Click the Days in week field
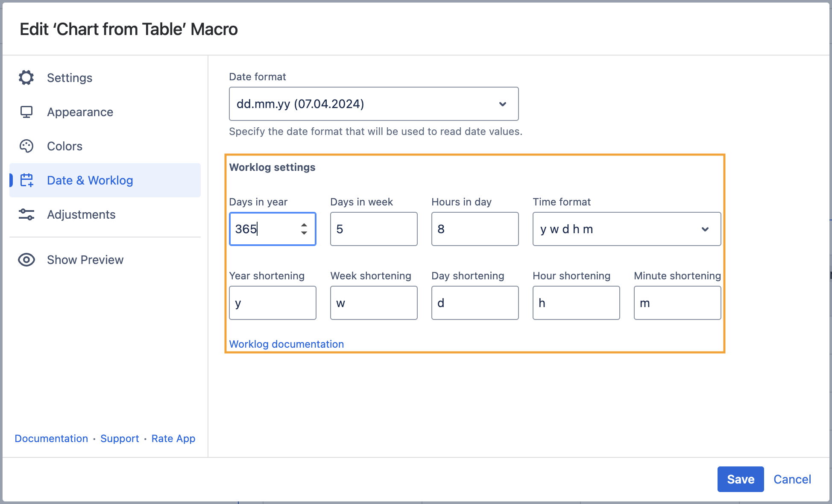The image size is (832, 504). pos(374,229)
